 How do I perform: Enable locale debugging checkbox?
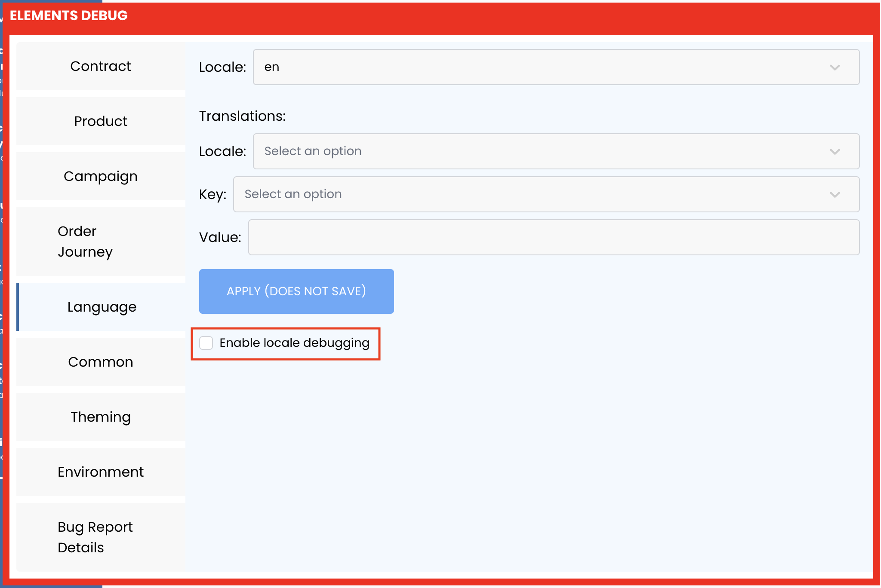pos(206,343)
